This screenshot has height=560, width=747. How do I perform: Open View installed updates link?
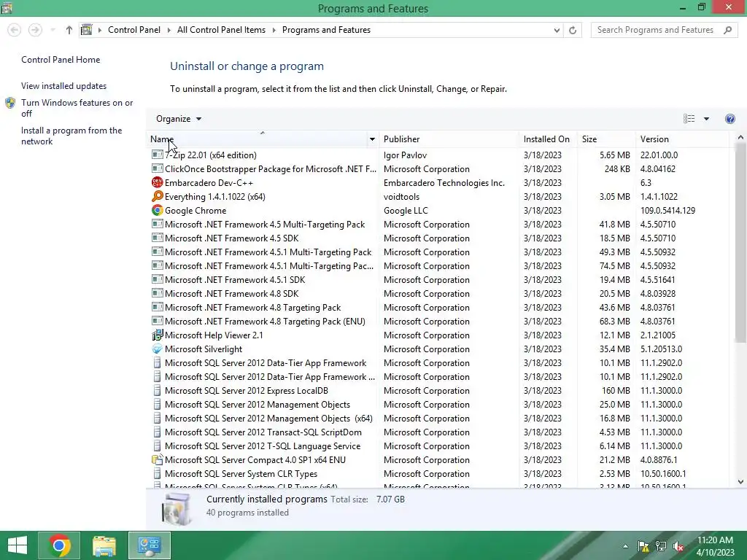coord(64,86)
